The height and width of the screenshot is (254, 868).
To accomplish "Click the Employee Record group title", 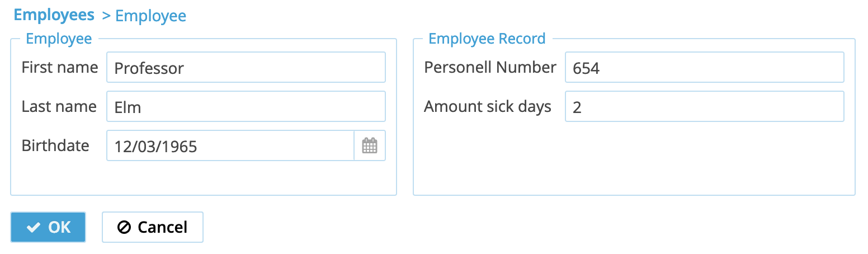I will [487, 39].
